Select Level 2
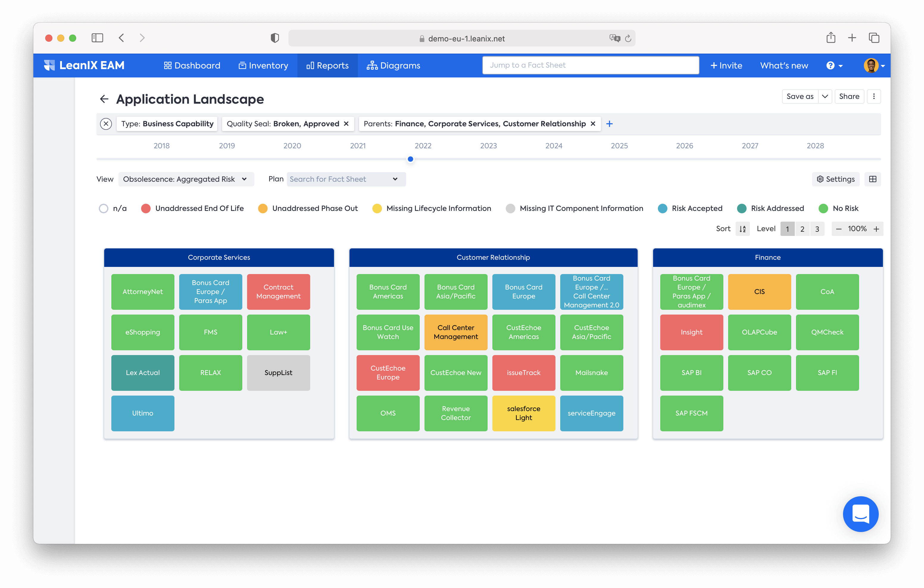The image size is (924, 588). click(802, 229)
